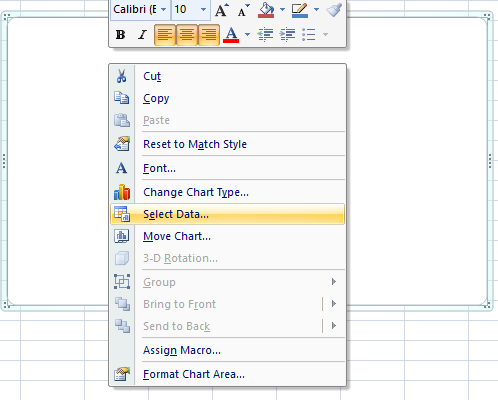The height and width of the screenshot is (400, 498).
Task: Open the font size 10 dropdown
Action: [203, 10]
